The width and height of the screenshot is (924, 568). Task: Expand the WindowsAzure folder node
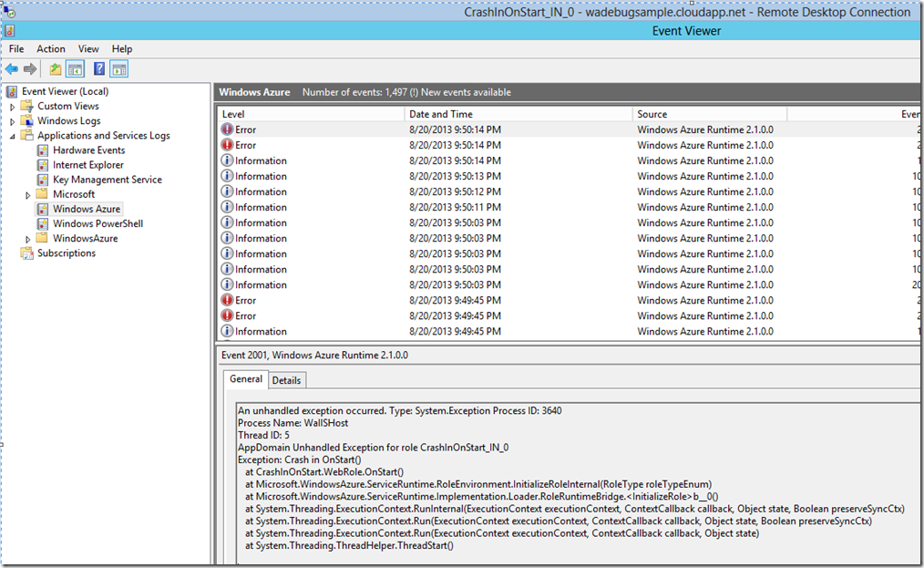pos(27,240)
